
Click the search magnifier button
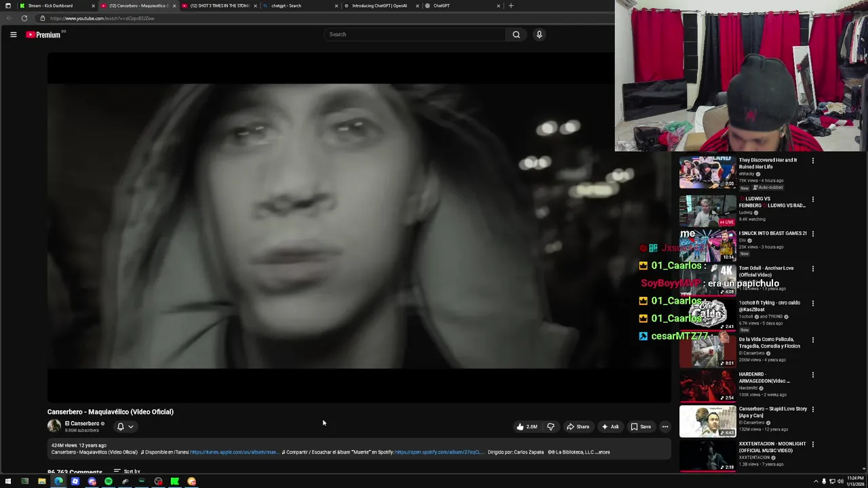pos(516,35)
